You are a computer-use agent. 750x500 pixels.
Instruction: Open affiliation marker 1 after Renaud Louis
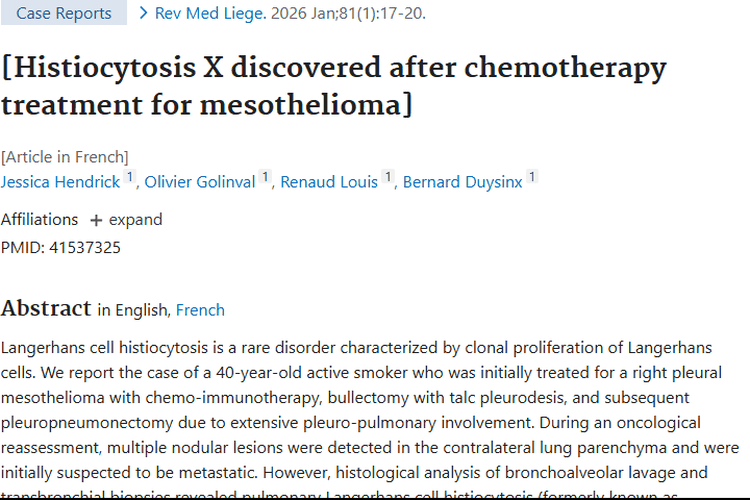coord(388,178)
